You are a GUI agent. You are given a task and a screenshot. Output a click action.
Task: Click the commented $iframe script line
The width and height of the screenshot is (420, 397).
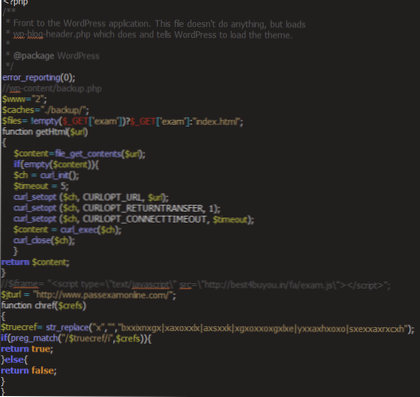[196, 284]
